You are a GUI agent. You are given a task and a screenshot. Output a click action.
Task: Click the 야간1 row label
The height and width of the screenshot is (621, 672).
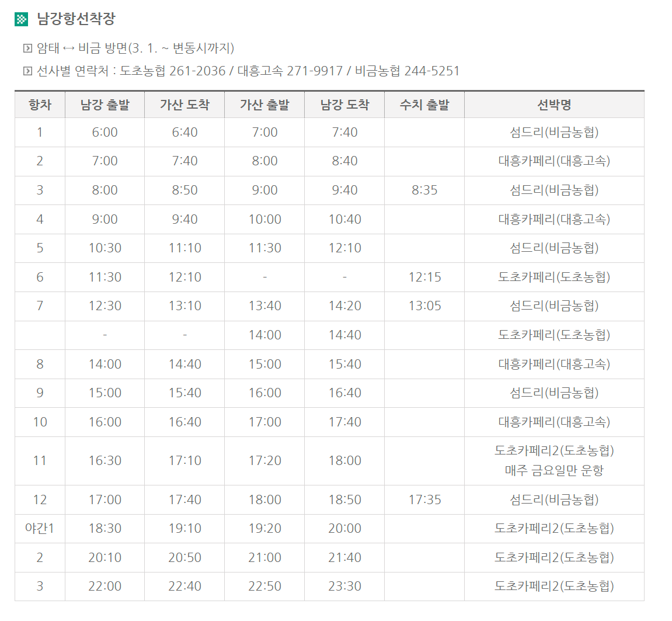pyautogui.click(x=39, y=528)
